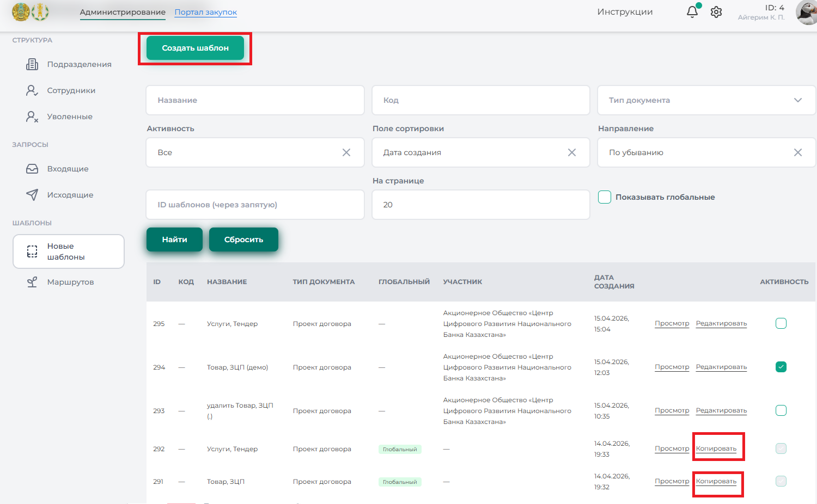The height and width of the screenshot is (504, 817).
Task: Enable the Показывать глобальные checkbox
Action: (x=605, y=197)
